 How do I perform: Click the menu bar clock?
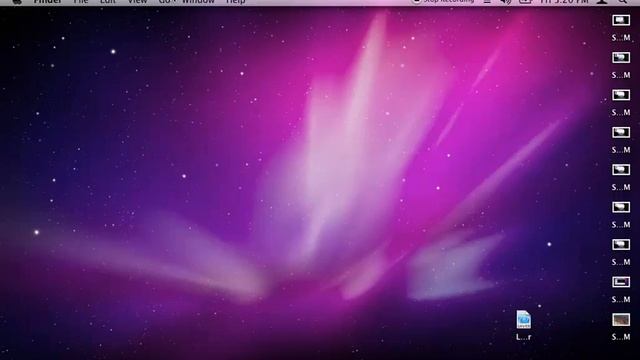pyautogui.click(x=564, y=2)
